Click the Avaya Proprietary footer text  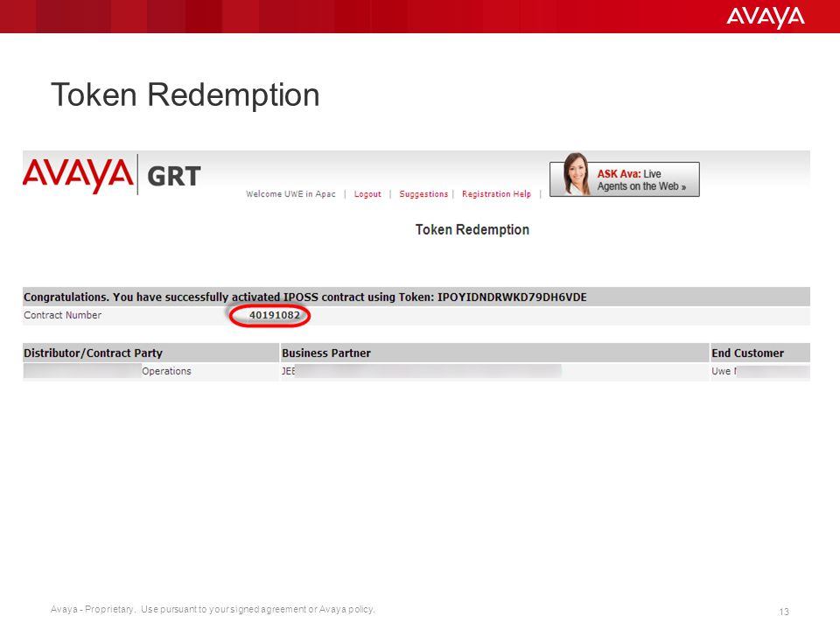(x=213, y=609)
